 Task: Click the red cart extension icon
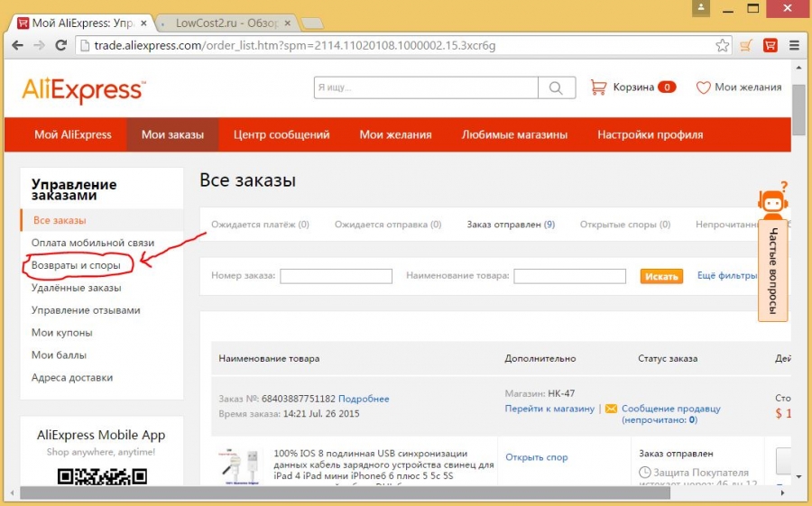[770, 46]
